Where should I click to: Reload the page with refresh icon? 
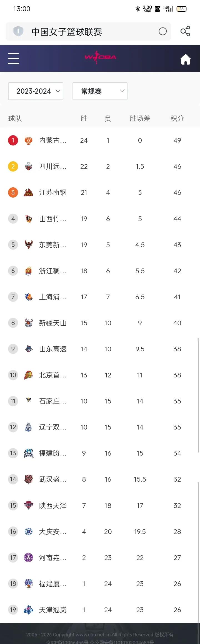(x=163, y=31)
